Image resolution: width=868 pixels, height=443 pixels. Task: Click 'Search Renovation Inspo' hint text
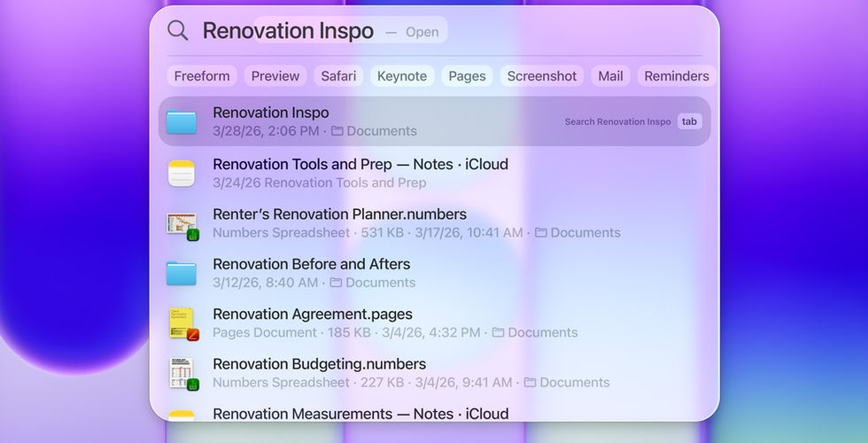pyautogui.click(x=617, y=122)
